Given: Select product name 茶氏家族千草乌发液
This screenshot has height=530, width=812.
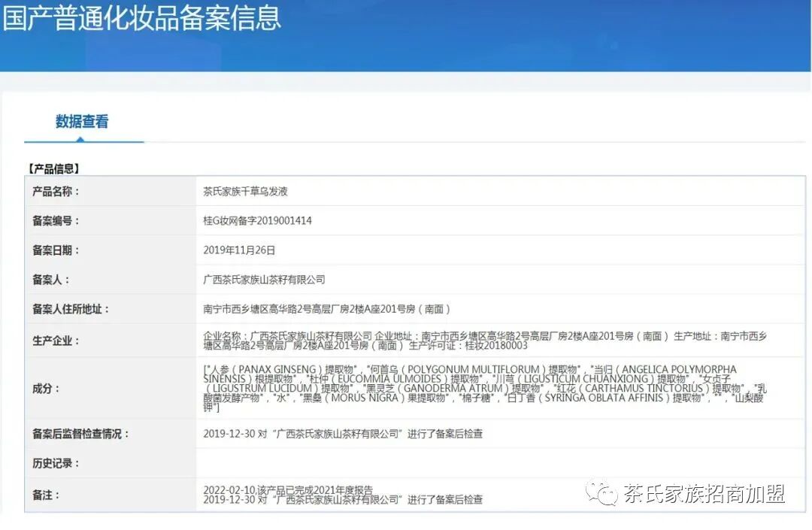Looking at the screenshot, I should click(x=245, y=192).
